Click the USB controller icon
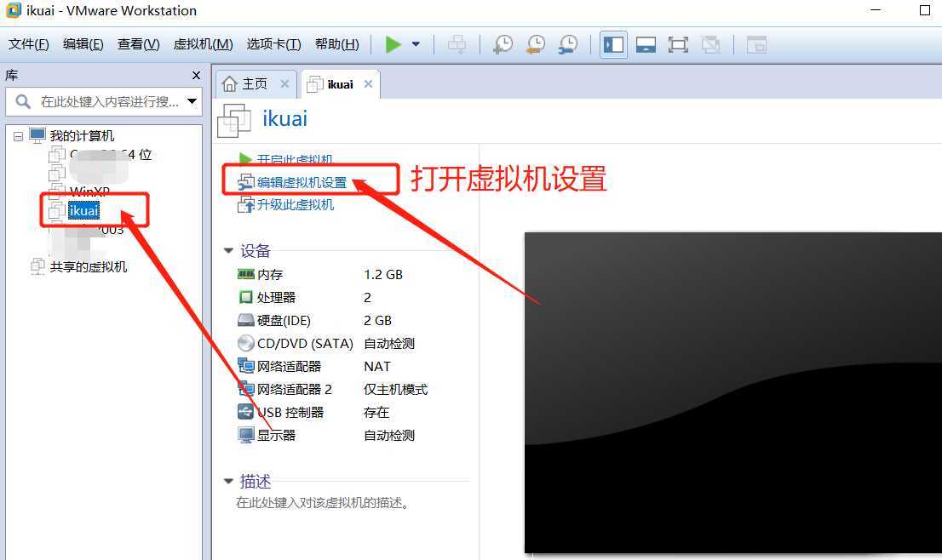The image size is (942, 560). 245,413
